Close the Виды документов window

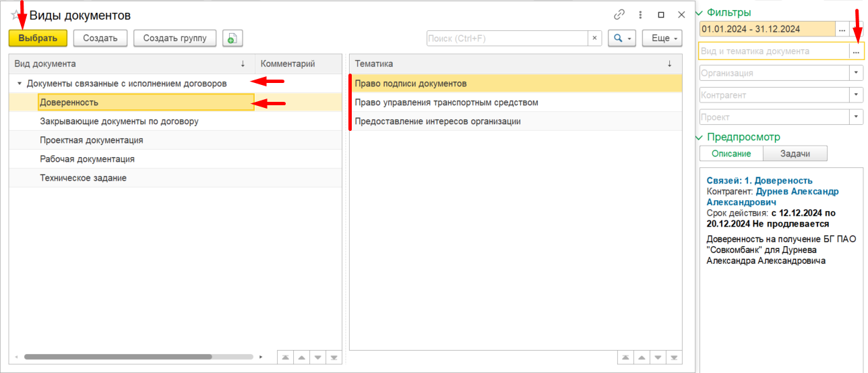681,15
